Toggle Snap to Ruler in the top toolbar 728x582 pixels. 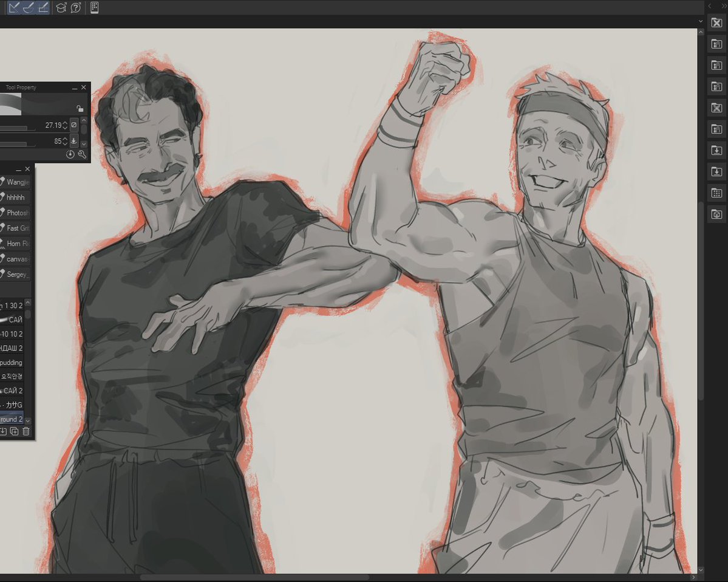click(x=14, y=7)
